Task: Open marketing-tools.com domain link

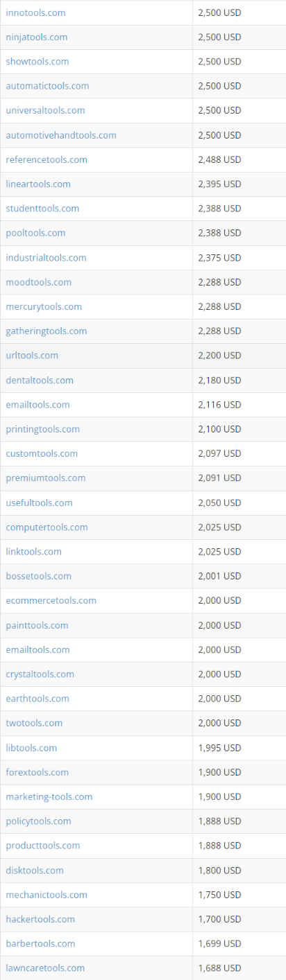Action: pos(49,796)
